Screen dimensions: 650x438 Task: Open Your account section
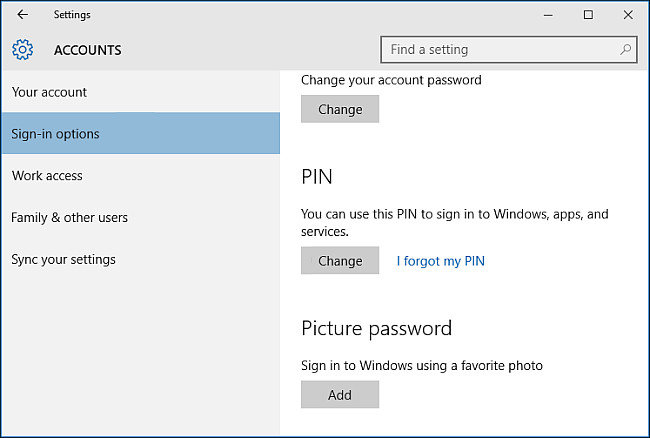(141, 92)
